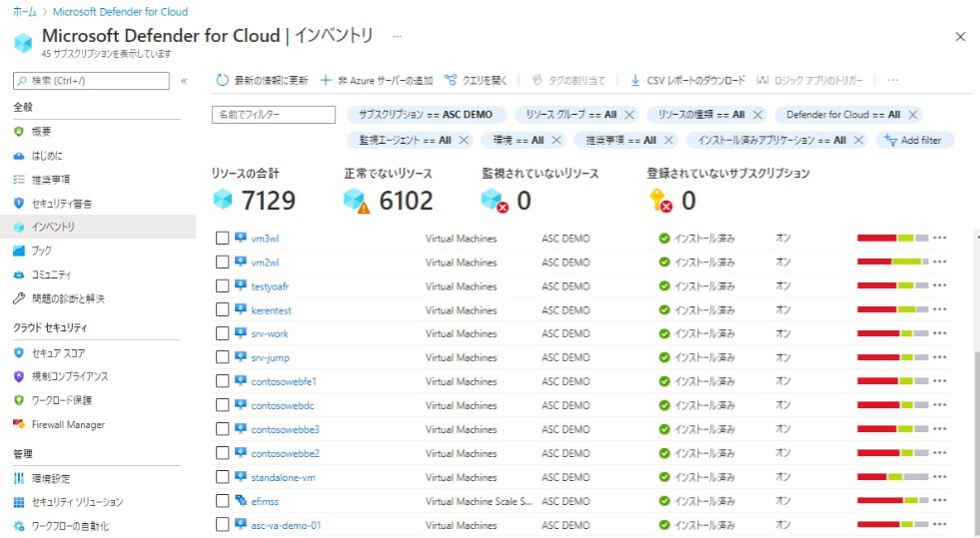Open the contosowebbe2 resource link
This screenshot has height=538, width=980.
(285, 453)
